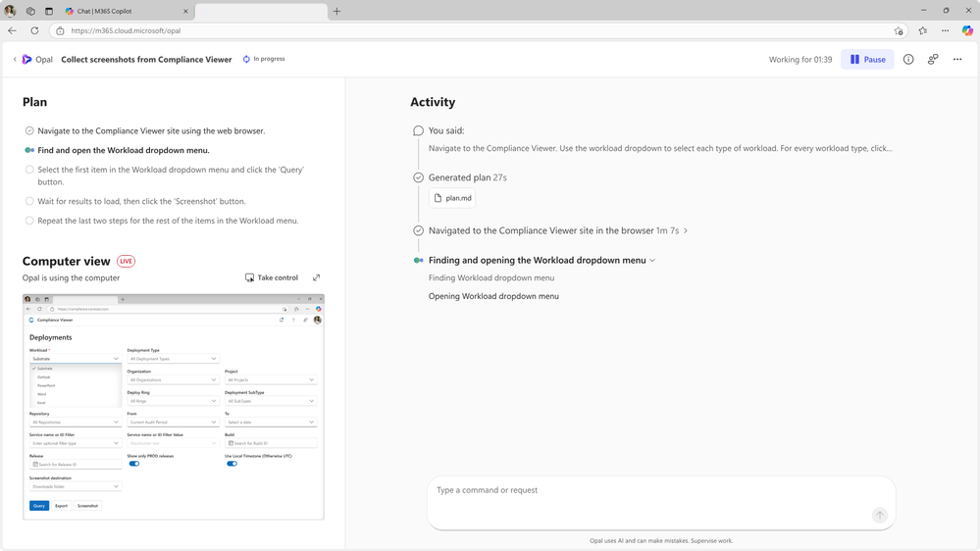Open Screenshot destination dropdown in preview
Screen dimensions: 980x551
coord(75,486)
